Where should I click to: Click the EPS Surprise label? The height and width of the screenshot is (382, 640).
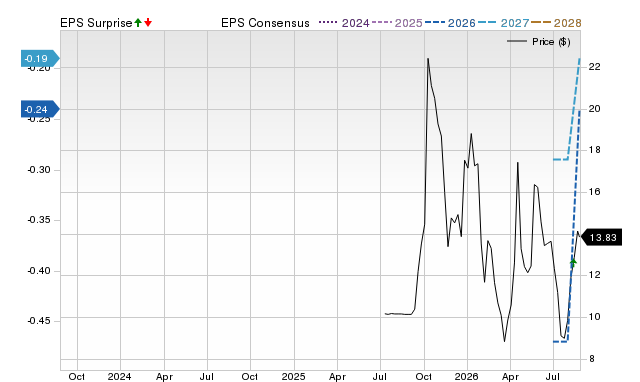pyautogui.click(x=96, y=23)
